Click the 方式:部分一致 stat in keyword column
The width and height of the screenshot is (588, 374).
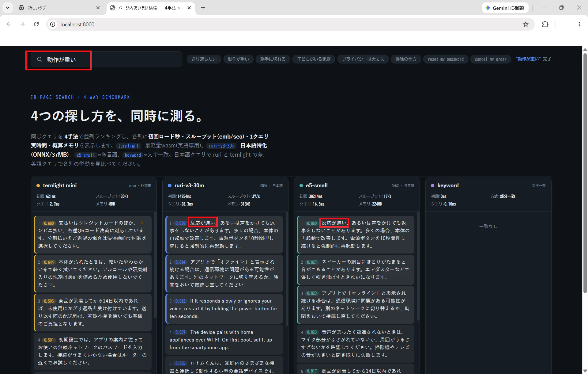[503, 196]
